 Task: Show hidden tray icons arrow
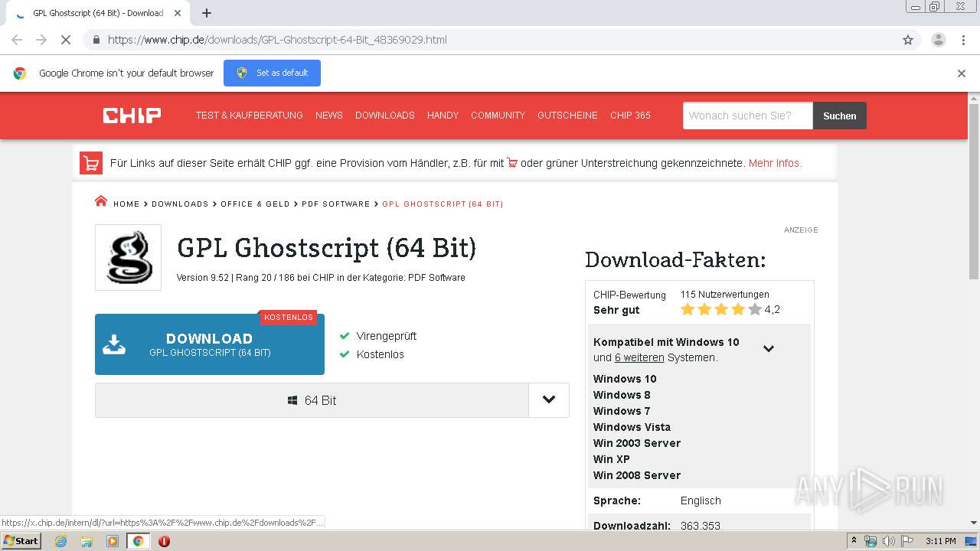point(854,541)
